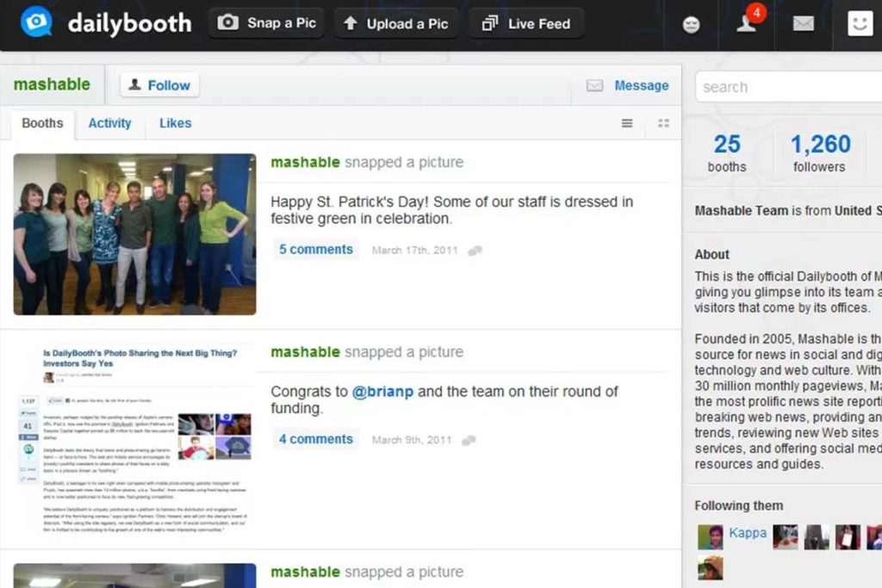
Task: Click the fourth avatar holding a white card
Action: click(848, 537)
